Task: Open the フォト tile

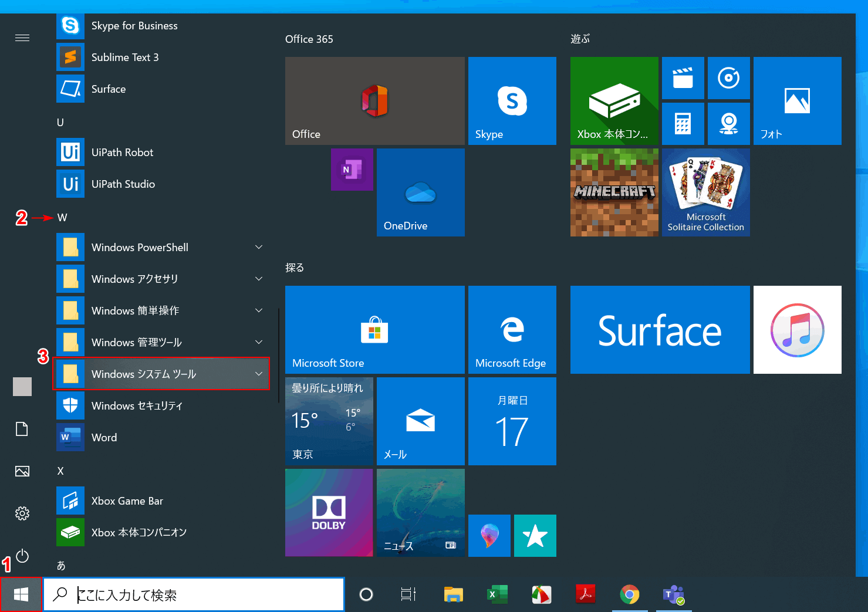Action: point(797,101)
